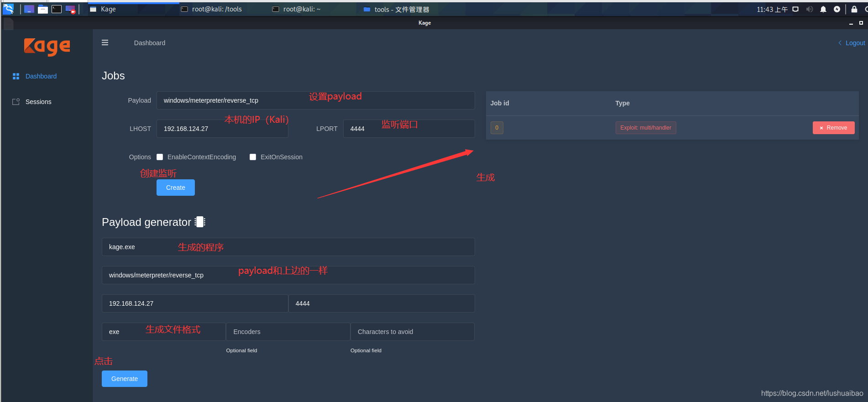Click the 11:43 clock in panel
The height and width of the screenshot is (402, 868).
coord(772,9)
